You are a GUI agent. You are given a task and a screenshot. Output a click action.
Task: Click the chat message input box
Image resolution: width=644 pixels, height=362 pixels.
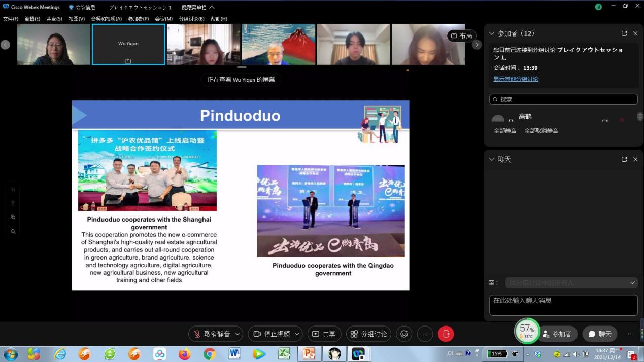click(563, 305)
